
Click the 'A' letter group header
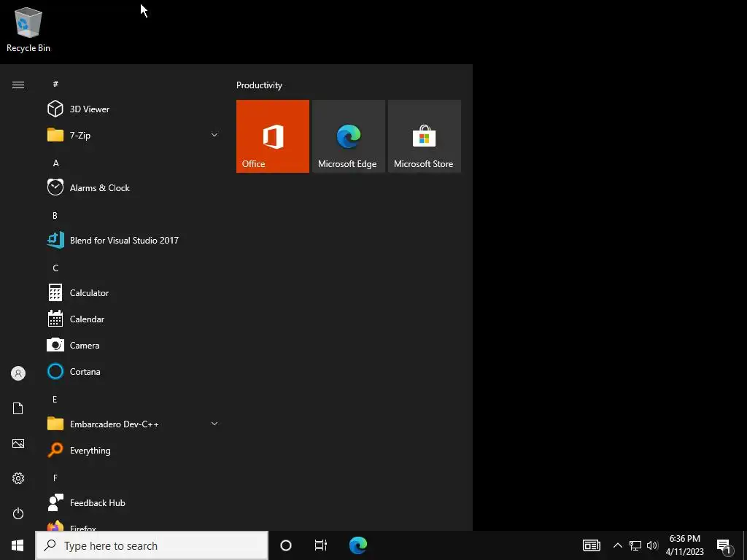[55, 163]
